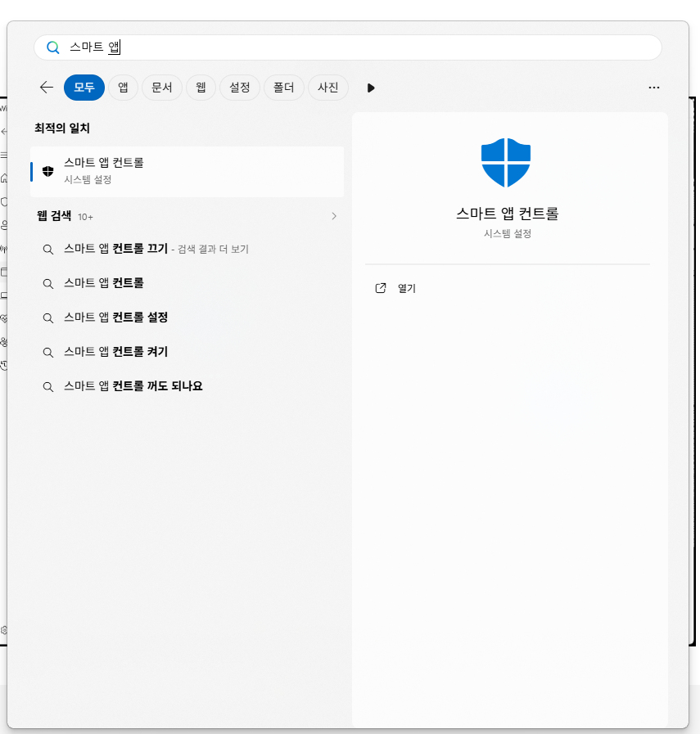Viewport: 700px width, 734px height.
Task: Click the search icon beside 꺼도 되나요 suggestion
Action: (47, 387)
